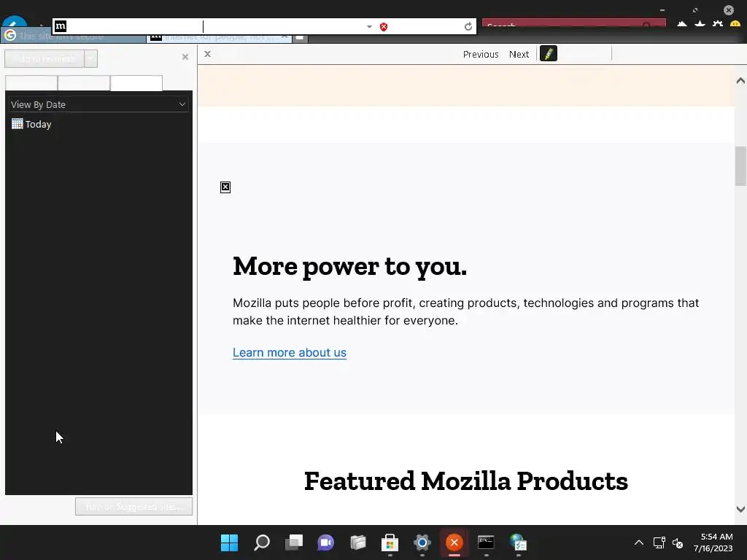Viewport: 747px width, 560px height.
Task: Open the Windows Start menu
Action: click(229, 542)
